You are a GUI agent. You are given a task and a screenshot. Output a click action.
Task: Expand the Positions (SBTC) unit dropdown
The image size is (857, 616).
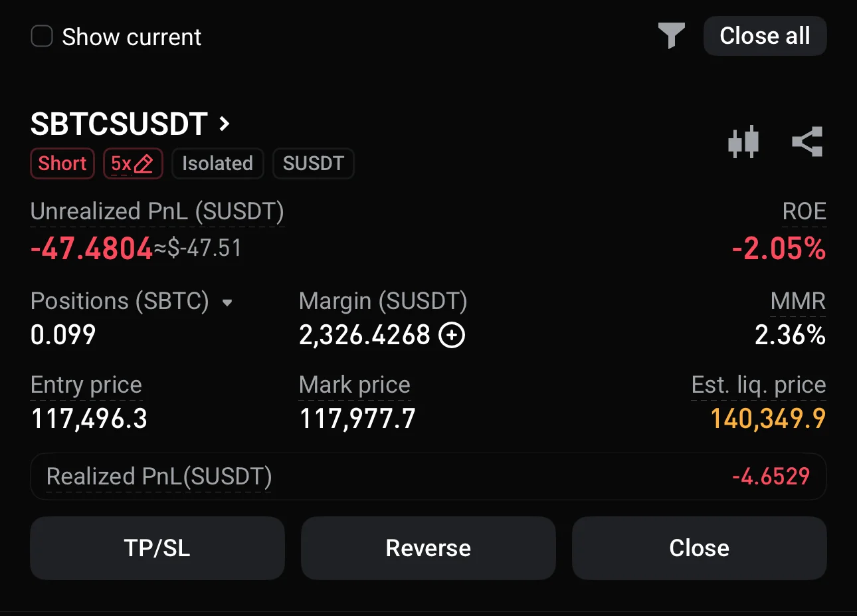pyautogui.click(x=227, y=303)
